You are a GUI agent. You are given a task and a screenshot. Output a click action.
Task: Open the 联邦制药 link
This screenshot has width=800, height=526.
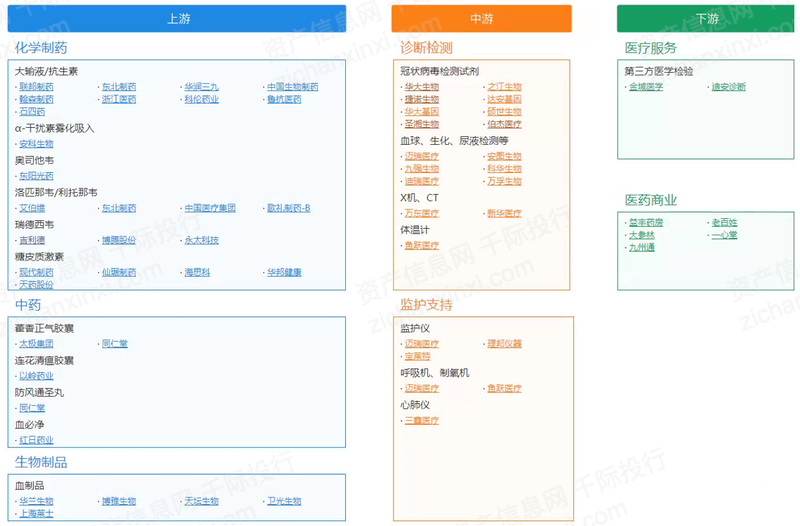pos(36,87)
